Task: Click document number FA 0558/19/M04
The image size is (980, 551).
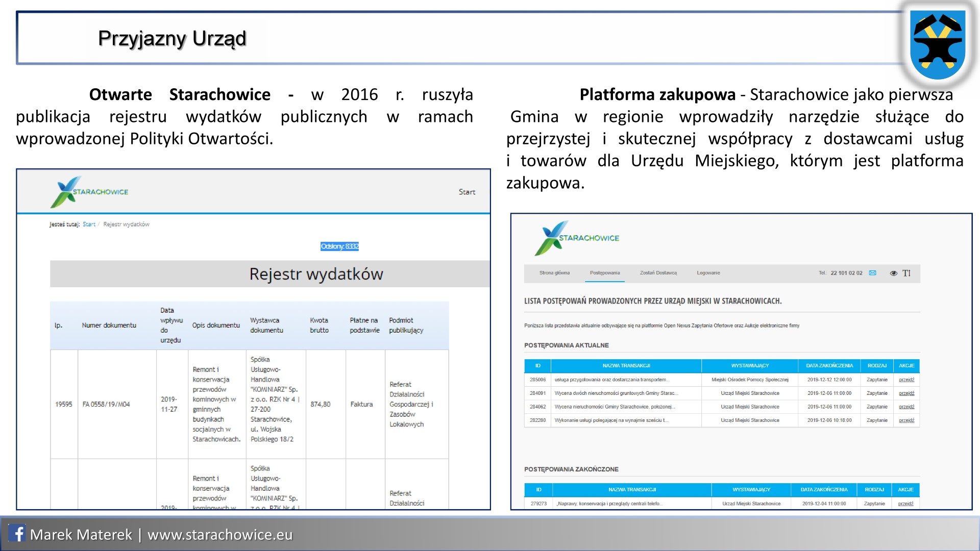Action: point(106,404)
